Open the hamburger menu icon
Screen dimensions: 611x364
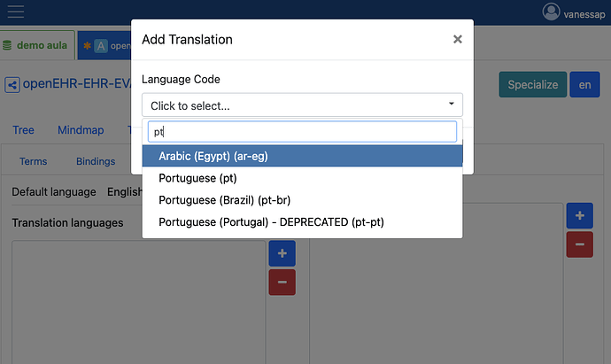[x=16, y=12]
